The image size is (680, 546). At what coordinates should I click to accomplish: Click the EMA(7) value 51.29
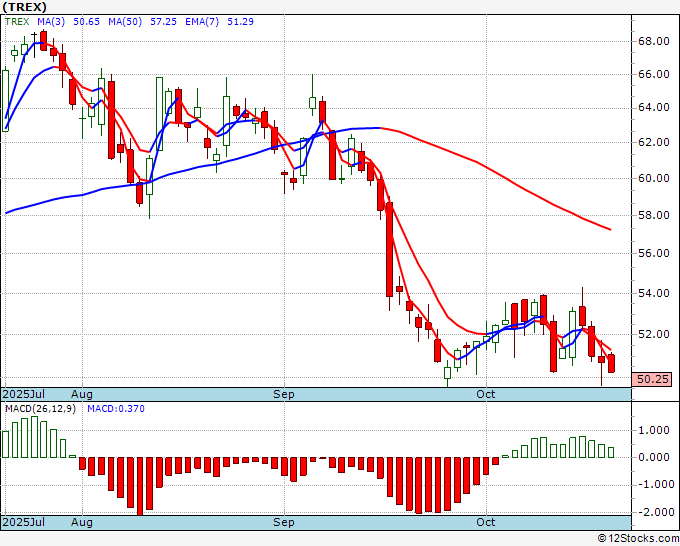(240, 22)
